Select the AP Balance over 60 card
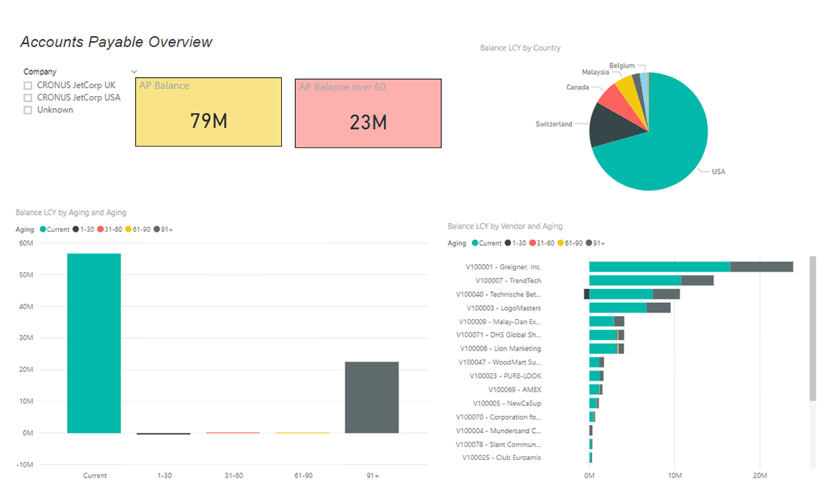The image size is (837, 504). tap(369, 113)
